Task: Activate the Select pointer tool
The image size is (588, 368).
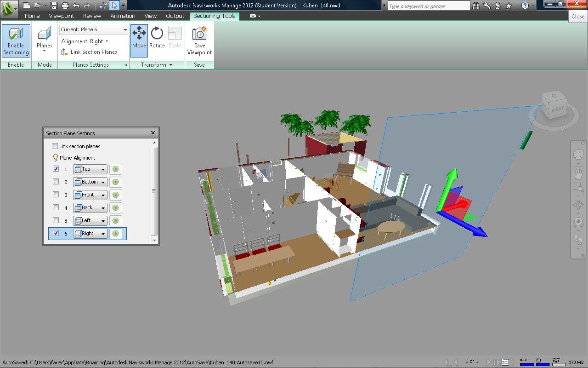Action: 114,6
